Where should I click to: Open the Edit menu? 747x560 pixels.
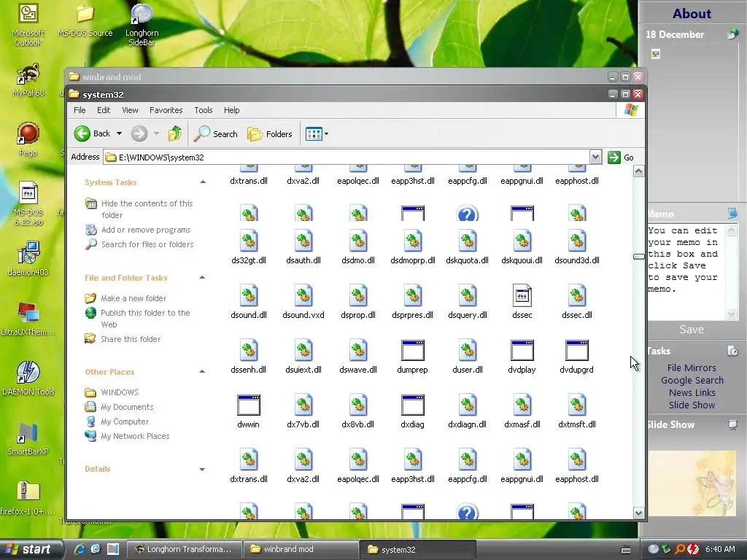point(104,110)
